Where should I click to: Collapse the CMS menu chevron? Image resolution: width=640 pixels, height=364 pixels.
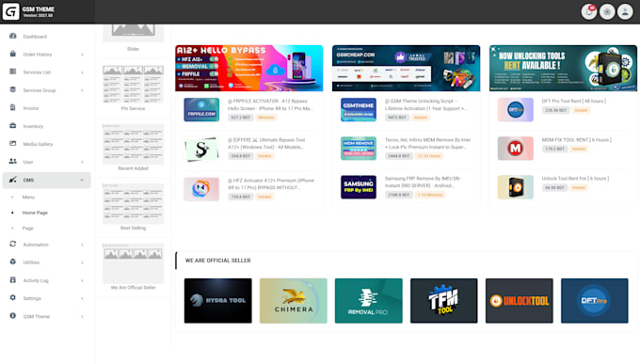82,180
